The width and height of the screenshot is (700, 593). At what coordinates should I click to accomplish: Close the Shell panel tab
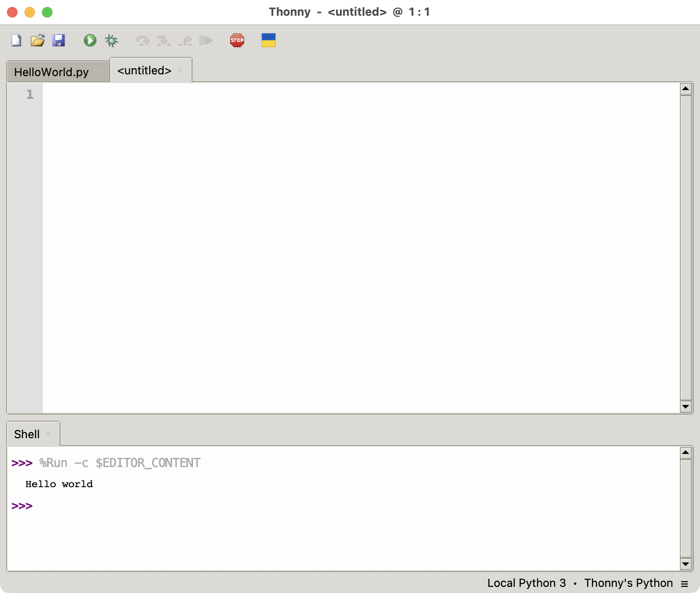(x=49, y=434)
